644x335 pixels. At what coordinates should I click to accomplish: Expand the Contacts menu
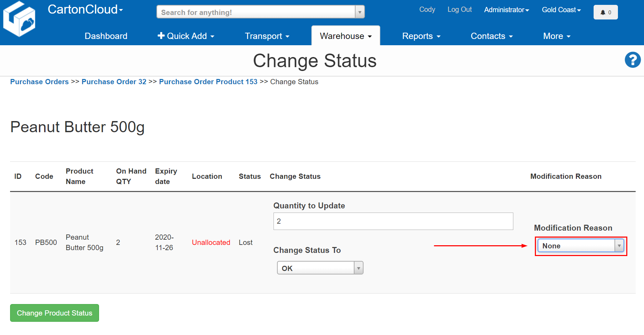(491, 36)
